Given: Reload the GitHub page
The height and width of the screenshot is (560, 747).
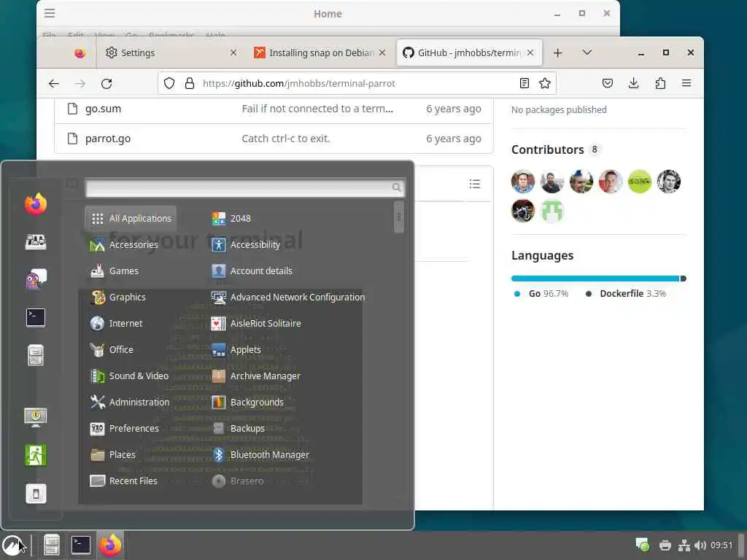Looking at the screenshot, I should coord(107,84).
